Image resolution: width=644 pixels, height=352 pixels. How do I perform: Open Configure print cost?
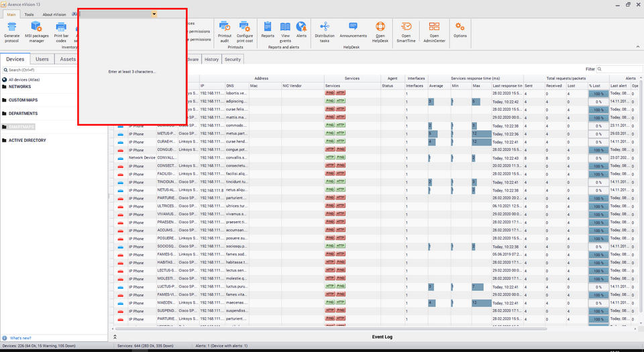[245, 30]
